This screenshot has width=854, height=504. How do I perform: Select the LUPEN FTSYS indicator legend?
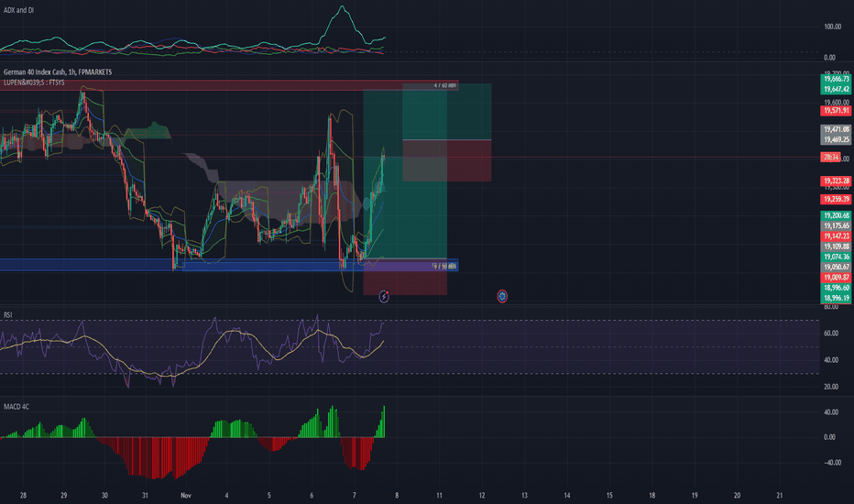point(34,82)
